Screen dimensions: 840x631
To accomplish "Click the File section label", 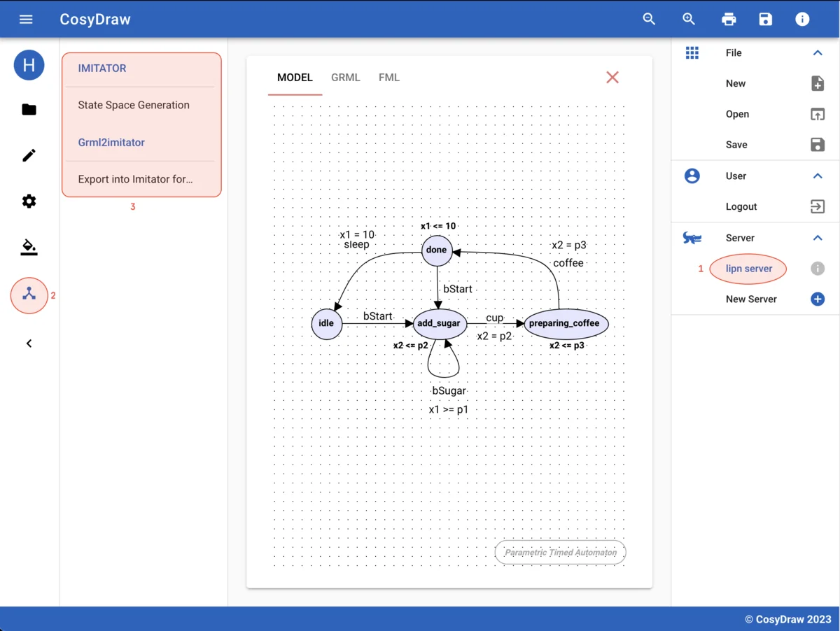I will click(x=734, y=53).
